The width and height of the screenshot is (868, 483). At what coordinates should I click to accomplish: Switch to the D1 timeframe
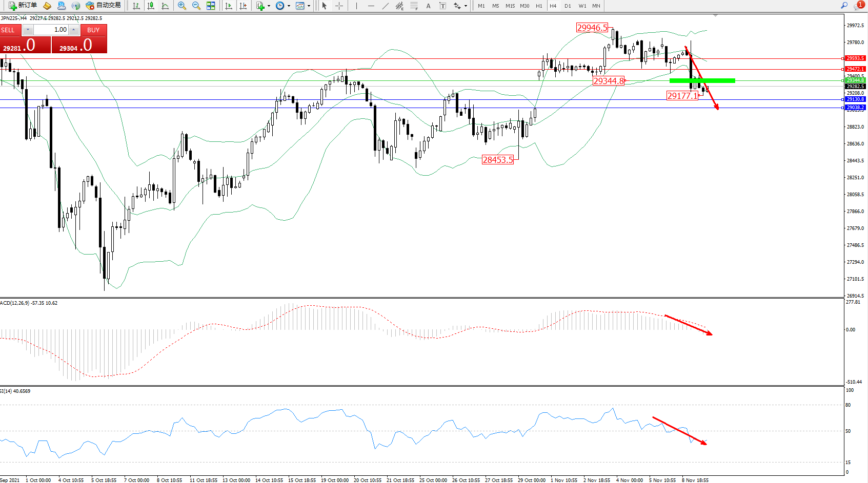tap(568, 6)
